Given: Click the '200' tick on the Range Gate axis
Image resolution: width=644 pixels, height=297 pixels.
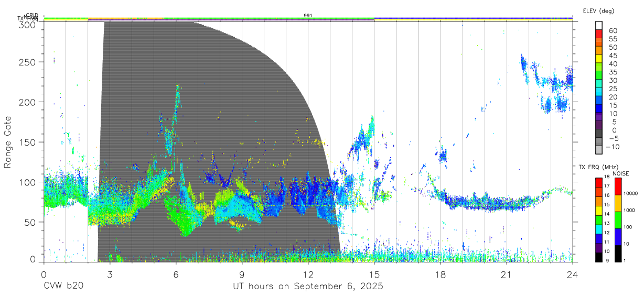Looking at the screenshot, I should tap(27, 102).
